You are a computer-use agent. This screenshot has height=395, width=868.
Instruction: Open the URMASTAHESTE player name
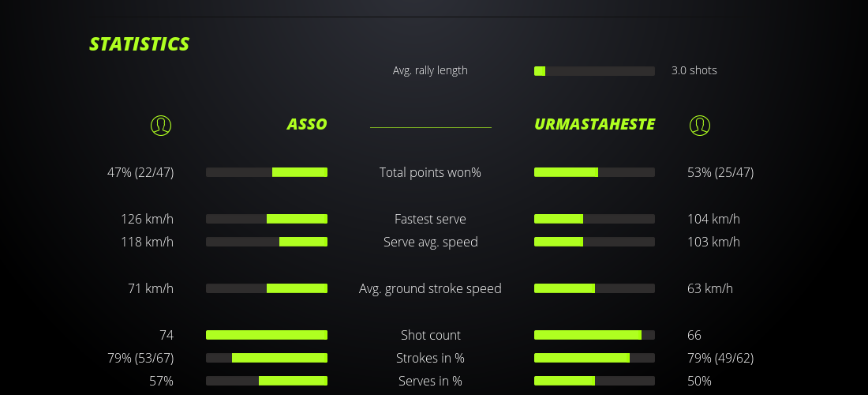pos(594,125)
